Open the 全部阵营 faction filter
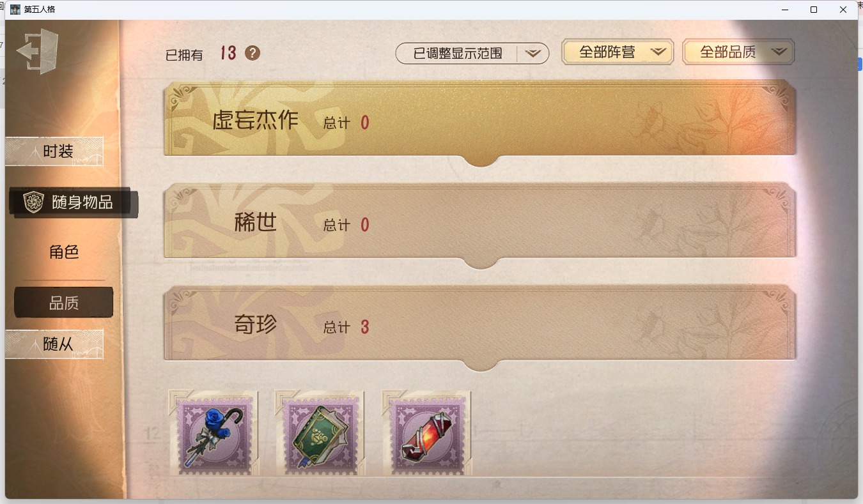 pos(618,52)
